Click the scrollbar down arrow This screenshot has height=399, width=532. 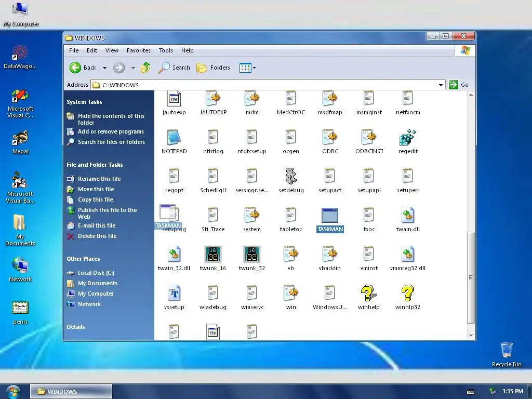pyautogui.click(x=471, y=336)
